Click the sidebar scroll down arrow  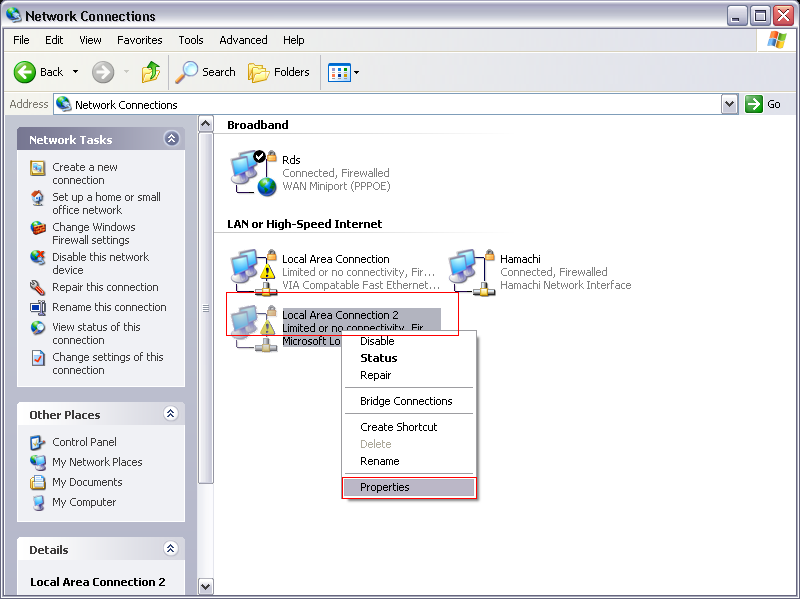[x=206, y=587]
